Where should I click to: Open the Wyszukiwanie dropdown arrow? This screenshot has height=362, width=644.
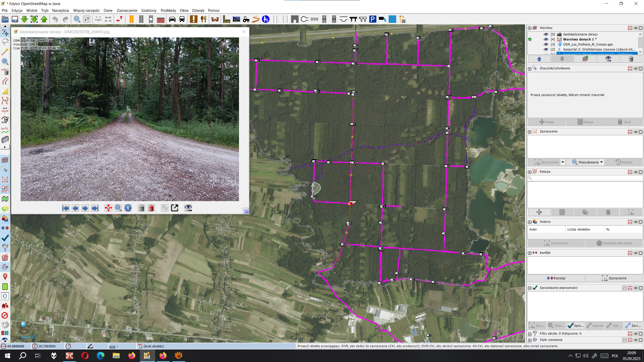pos(601,162)
